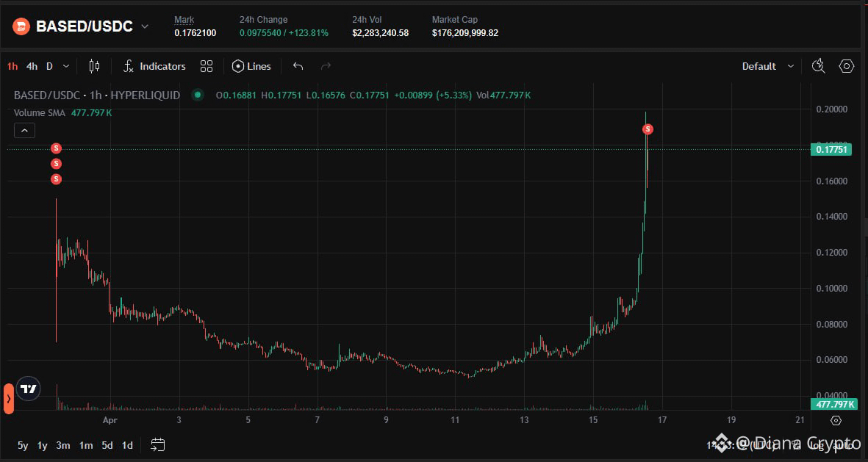Click the BASED token logo icon
This screenshot has width=868, height=462.
21,26
